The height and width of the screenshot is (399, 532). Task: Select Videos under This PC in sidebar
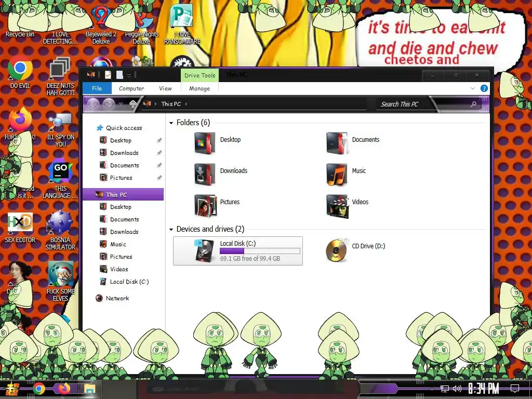click(119, 269)
